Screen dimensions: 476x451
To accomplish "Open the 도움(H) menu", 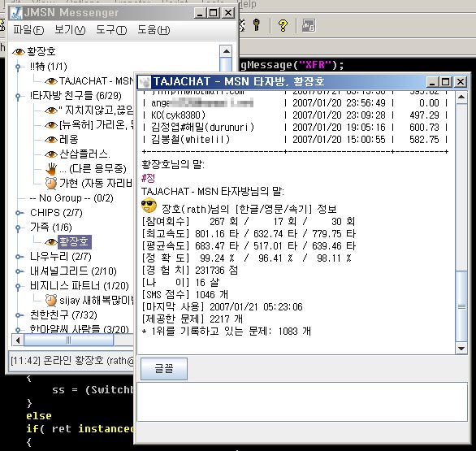I will pyautogui.click(x=154, y=30).
